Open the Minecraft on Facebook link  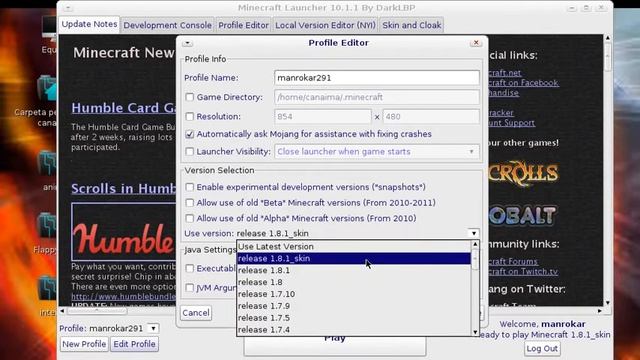(523, 83)
